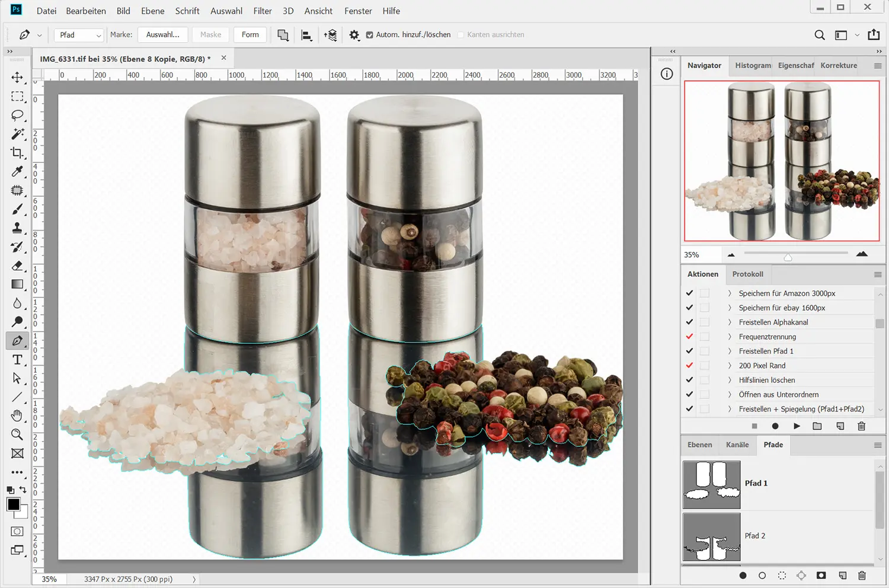This screenshot has height=588, width=889.
Task: Play the selected action
Action: (797, 426)
